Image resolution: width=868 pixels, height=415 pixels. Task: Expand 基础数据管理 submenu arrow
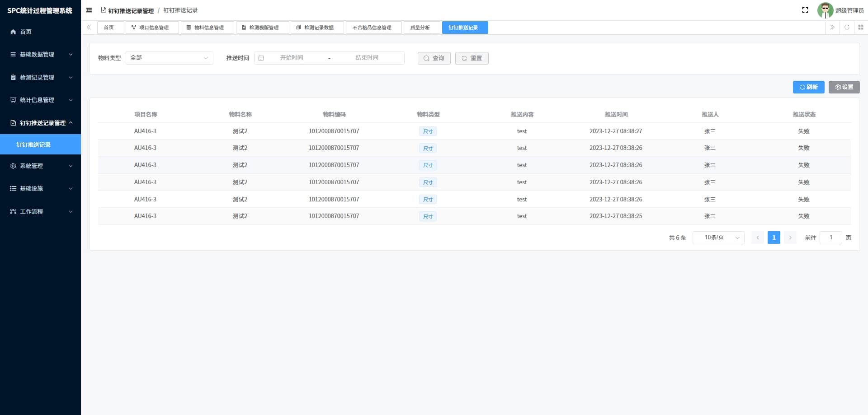coord(71,54)
